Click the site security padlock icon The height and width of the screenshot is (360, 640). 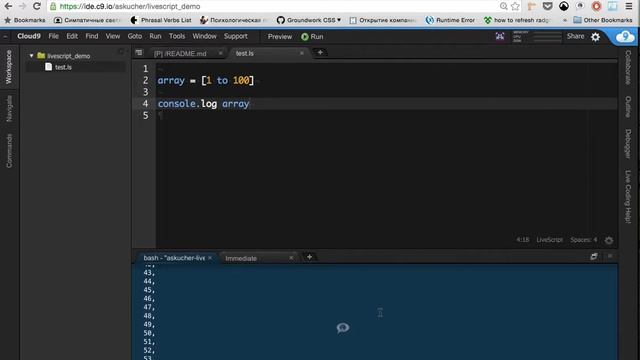[53, 7]
